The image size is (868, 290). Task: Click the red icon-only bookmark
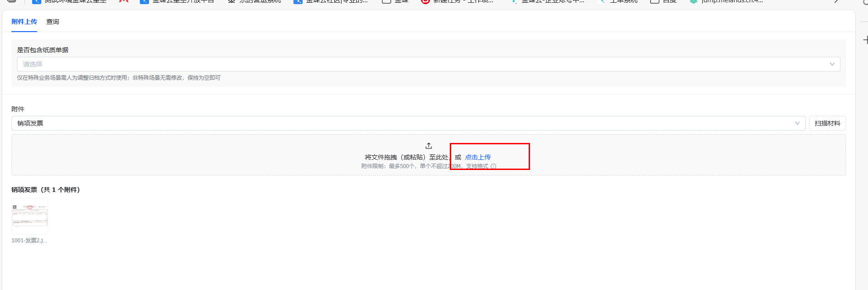[x=123, y=1]
